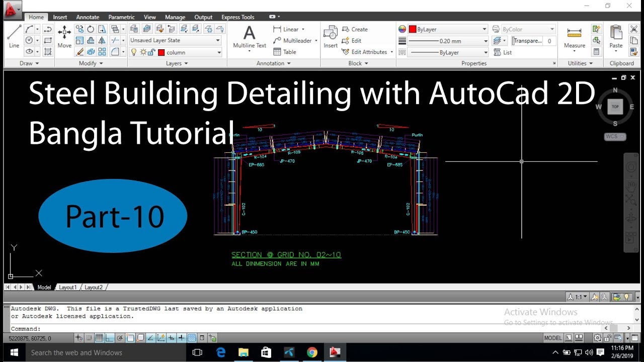
Task: Click the Linear dimension button
Action: (289, 29)
